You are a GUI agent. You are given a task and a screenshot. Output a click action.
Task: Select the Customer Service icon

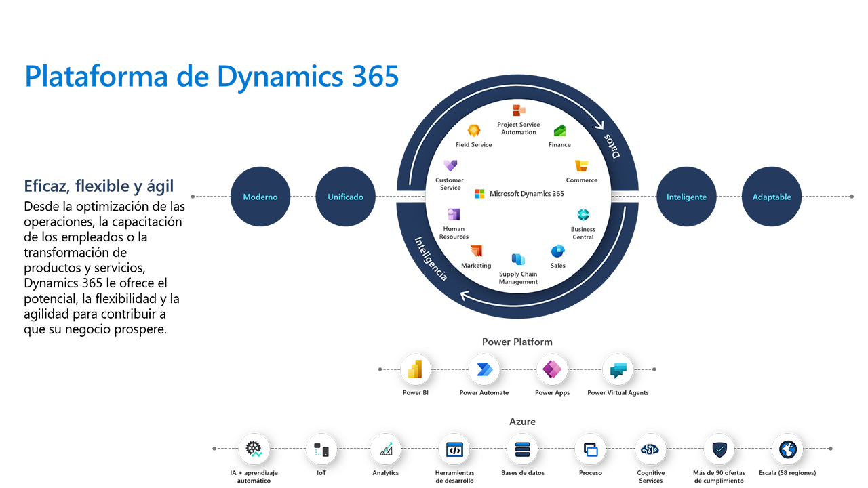coord(450,165)
